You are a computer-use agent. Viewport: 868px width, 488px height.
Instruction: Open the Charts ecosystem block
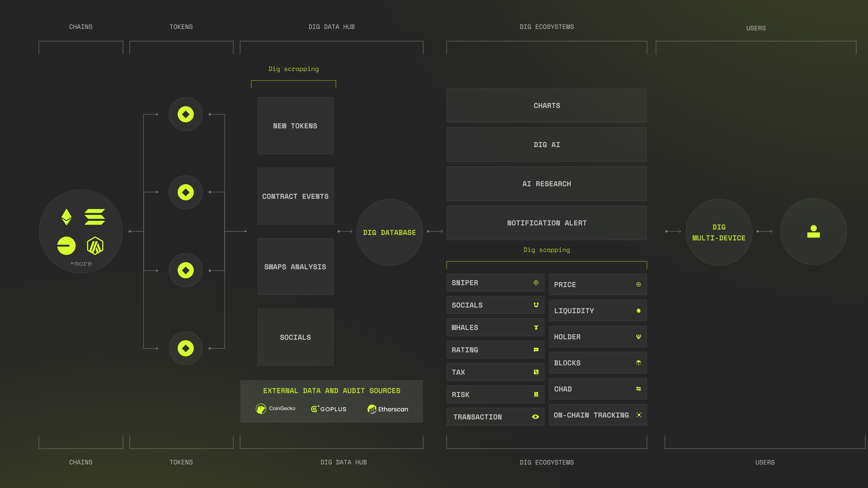click(x=547, y=105)
